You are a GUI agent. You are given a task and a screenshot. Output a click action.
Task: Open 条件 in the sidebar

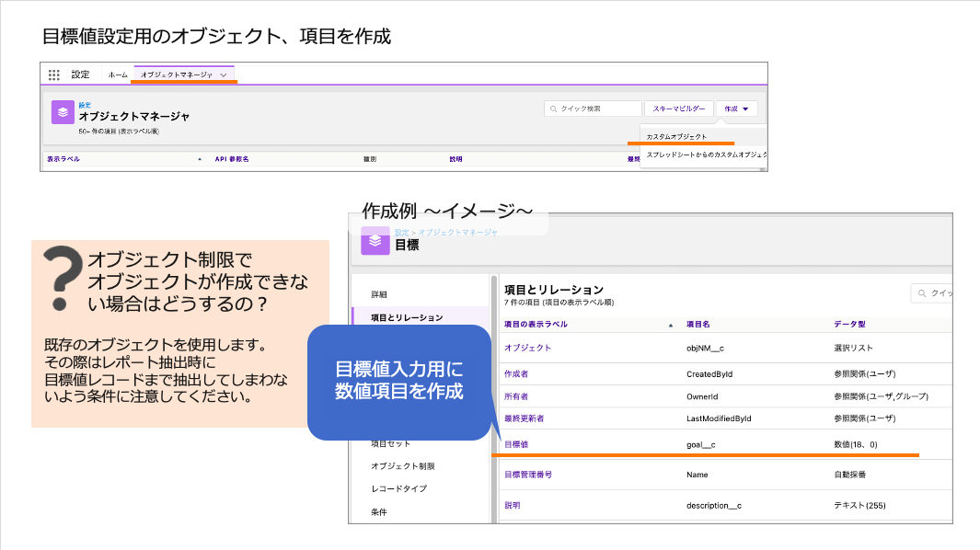[379, 512]
